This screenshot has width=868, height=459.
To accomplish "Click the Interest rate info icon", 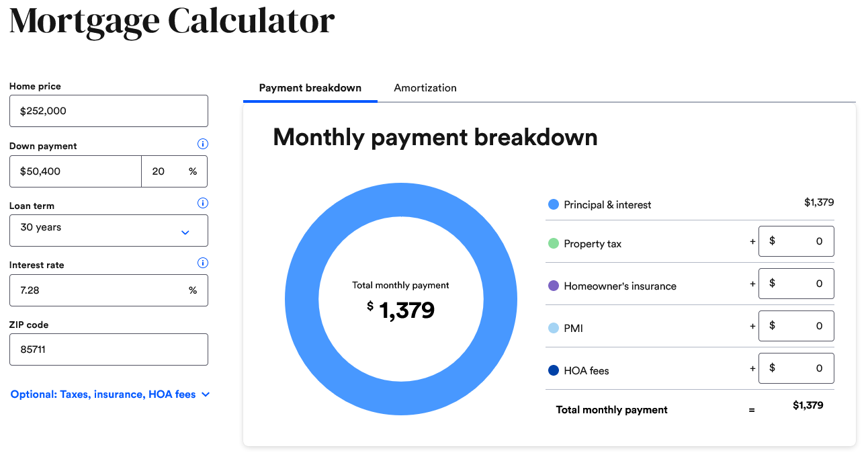I will point(203,263).
